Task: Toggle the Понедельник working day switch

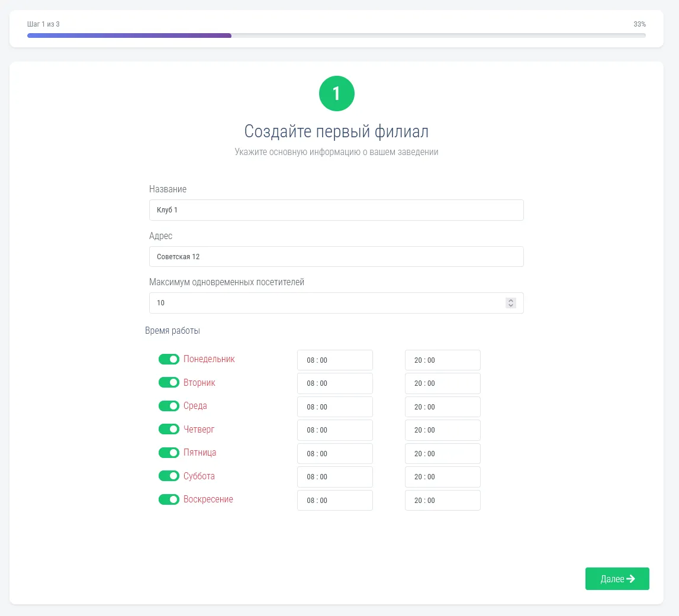Action: point(169,359)
